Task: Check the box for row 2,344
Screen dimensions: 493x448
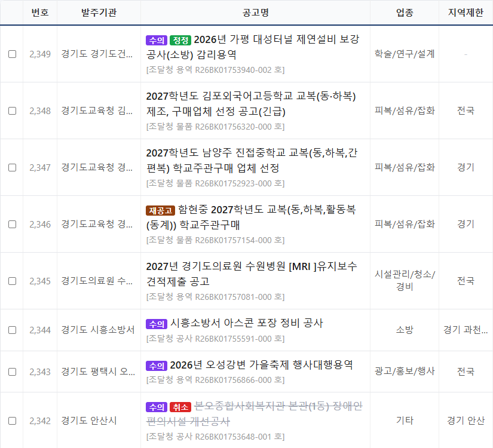Action: 13,330
